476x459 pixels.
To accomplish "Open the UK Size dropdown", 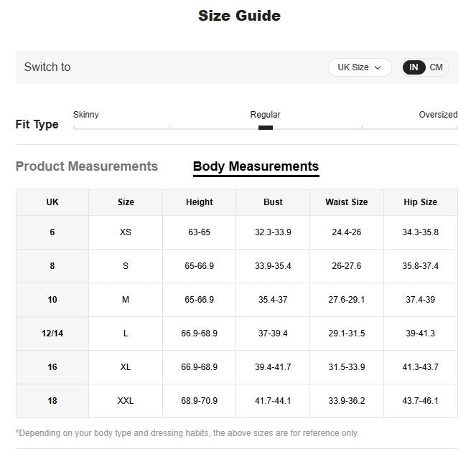I will click(x=359, y=67).
